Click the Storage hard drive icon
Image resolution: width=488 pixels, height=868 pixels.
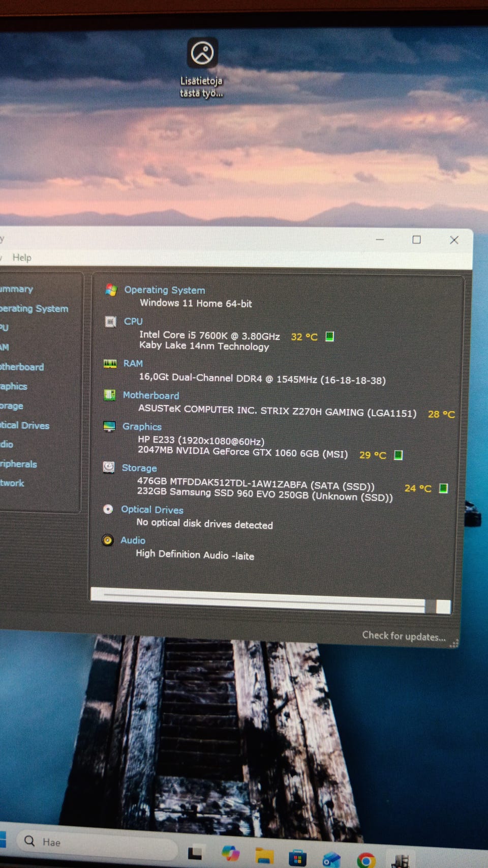pos(109,467)
